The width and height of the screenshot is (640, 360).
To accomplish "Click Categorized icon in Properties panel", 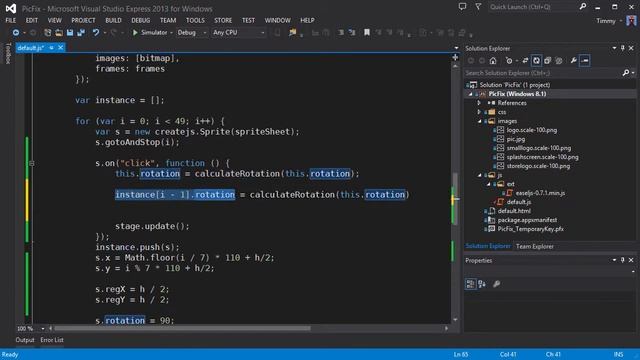I will 470,284.
